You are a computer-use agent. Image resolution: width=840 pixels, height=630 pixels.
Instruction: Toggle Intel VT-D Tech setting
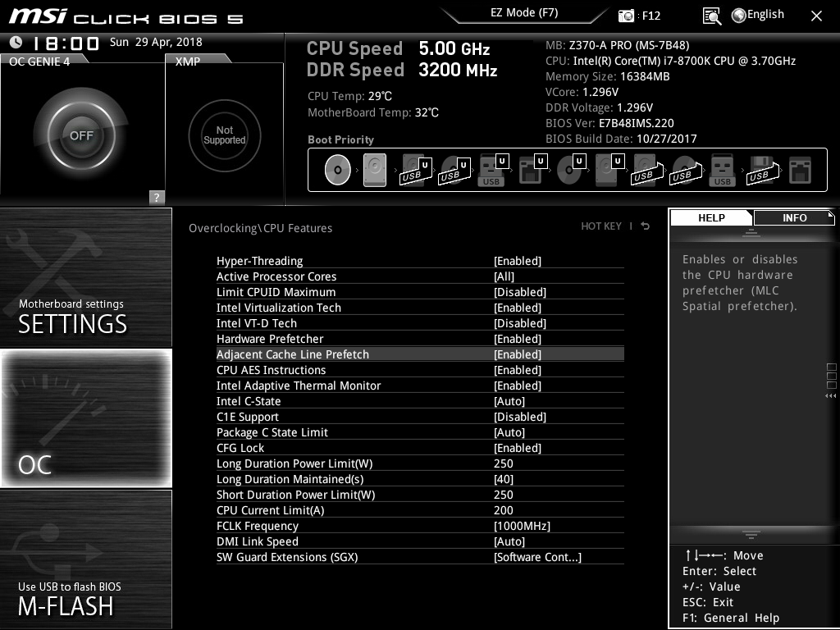[x=420, y=323]
